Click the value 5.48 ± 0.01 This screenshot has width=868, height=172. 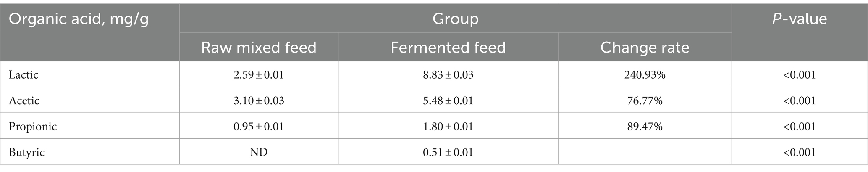point(448,101)
